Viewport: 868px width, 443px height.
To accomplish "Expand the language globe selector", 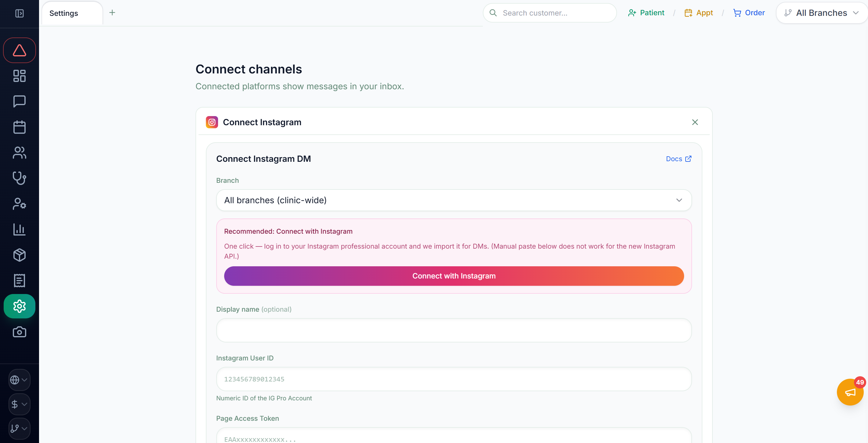I will coord(19,380).
